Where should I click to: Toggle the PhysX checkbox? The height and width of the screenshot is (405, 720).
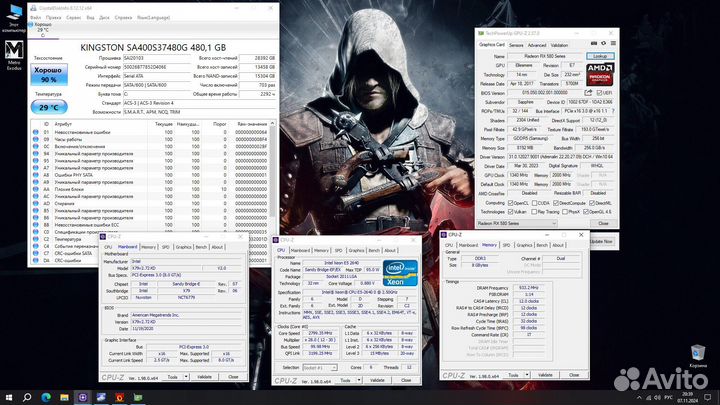click(x=565, y=212)
